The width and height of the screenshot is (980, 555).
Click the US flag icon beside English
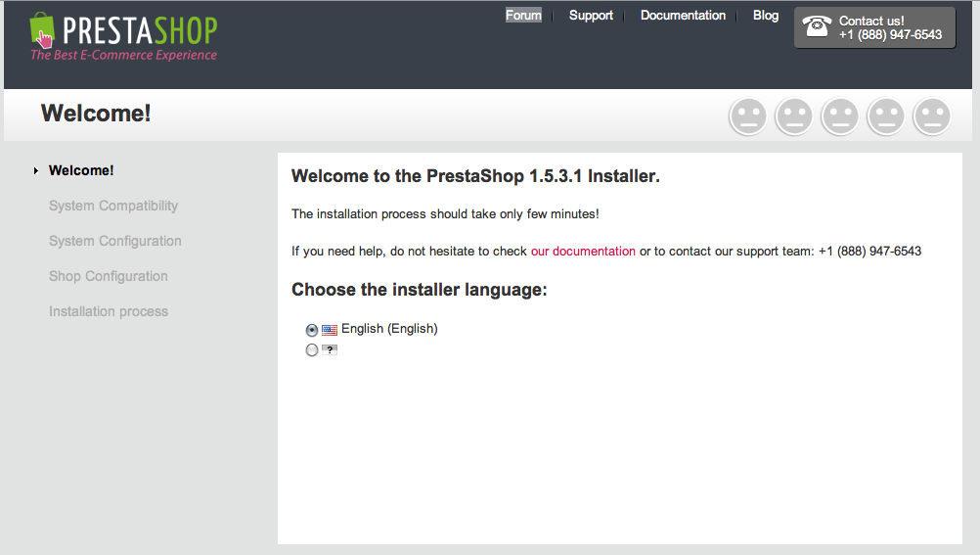tap(330, 330)
